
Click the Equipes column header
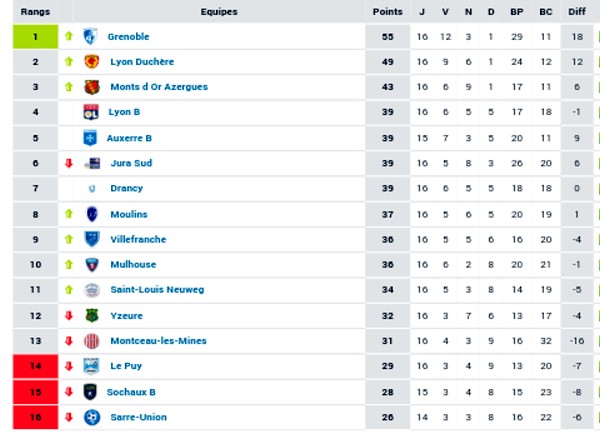(218, 11)
